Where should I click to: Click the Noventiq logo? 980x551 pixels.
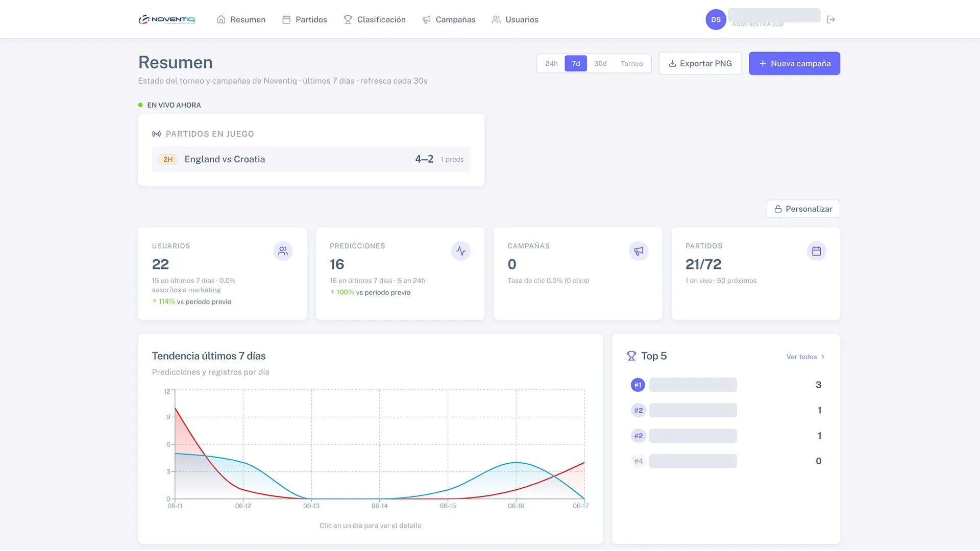point(167,19)
